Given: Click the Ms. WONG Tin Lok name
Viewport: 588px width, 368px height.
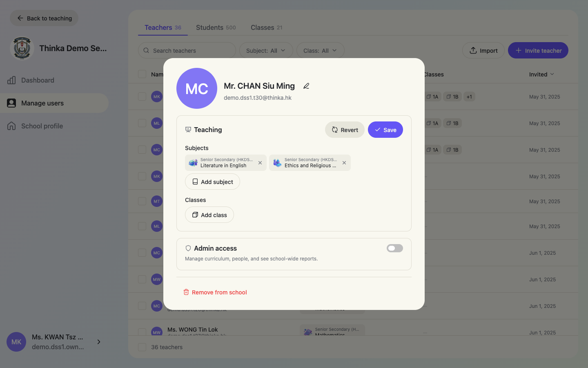Looking at the screenshot, I should click(193, 330).
